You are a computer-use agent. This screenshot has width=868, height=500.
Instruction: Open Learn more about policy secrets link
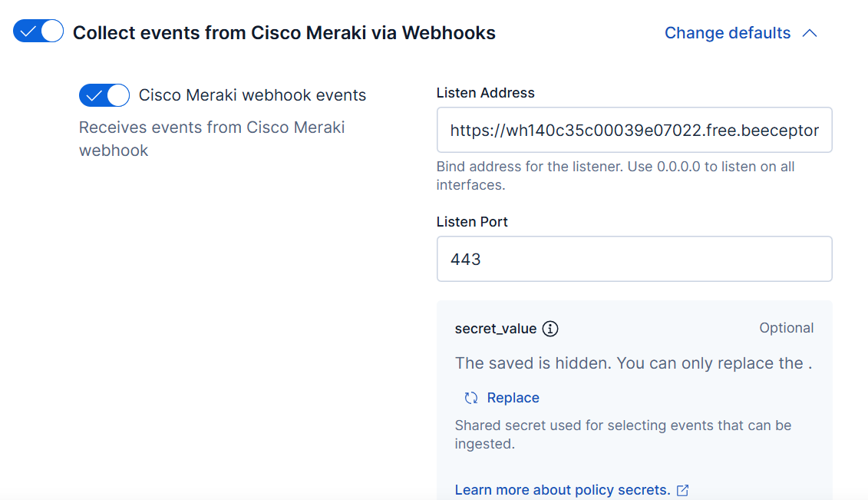pos(563,490)
